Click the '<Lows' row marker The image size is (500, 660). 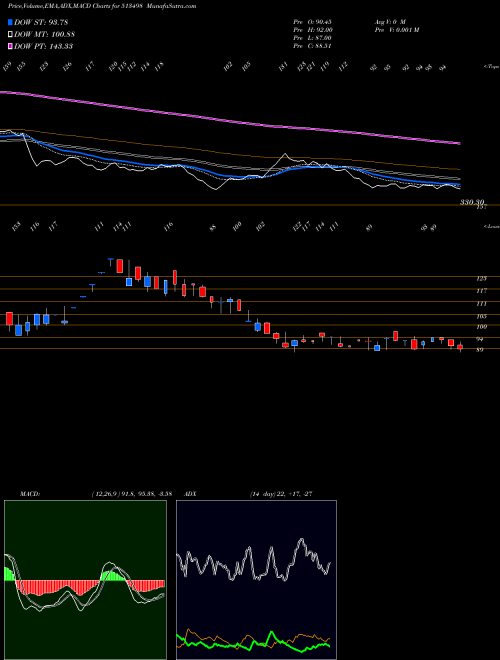pos(491,226)
